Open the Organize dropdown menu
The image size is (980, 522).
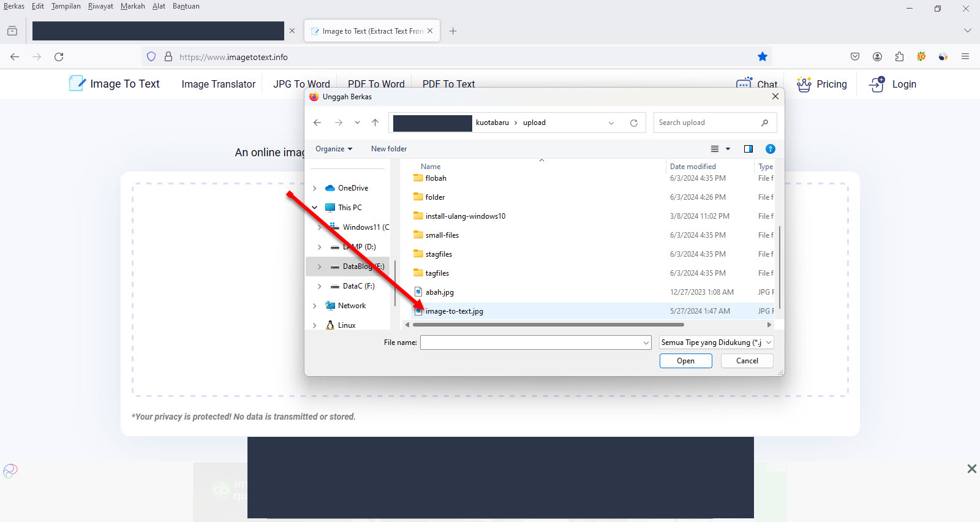tap(334, 149)
